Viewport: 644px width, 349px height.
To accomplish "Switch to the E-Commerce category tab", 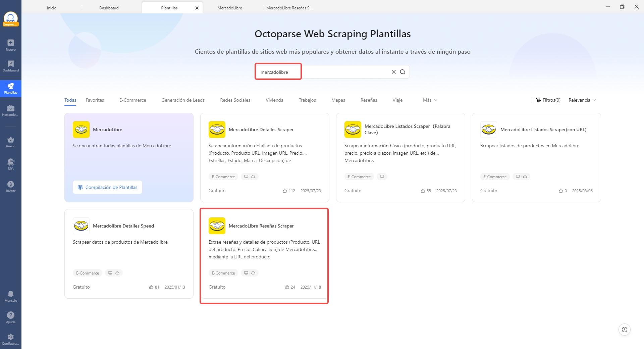I will click(132, 100).
